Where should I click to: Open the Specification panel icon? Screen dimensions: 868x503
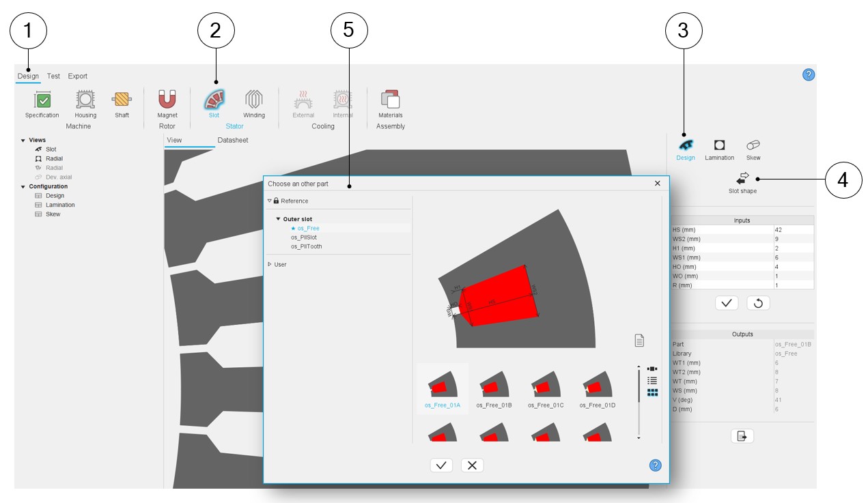tap(42, 100)
